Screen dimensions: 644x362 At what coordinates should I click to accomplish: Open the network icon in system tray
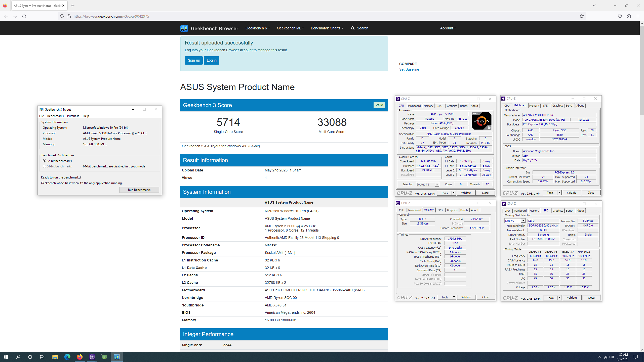click(606, 357)
